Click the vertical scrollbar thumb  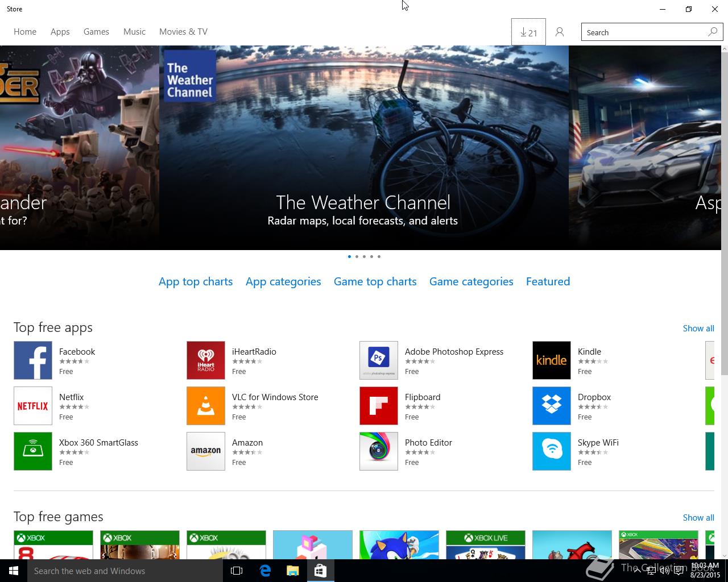pyautogui.click(x=725, y=214)
